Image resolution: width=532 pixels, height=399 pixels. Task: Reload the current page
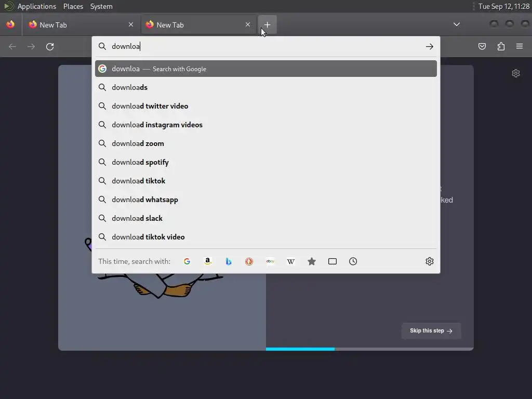pos(50,46)
